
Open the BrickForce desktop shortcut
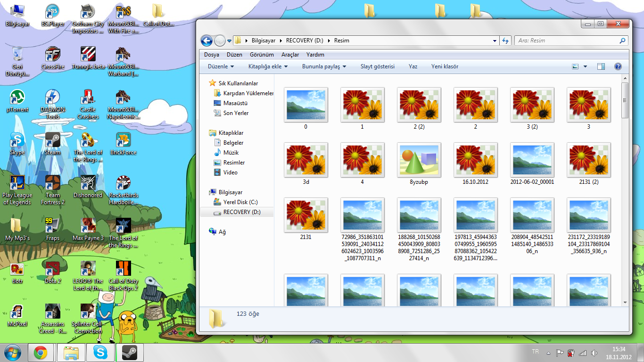tap(124, 144)
